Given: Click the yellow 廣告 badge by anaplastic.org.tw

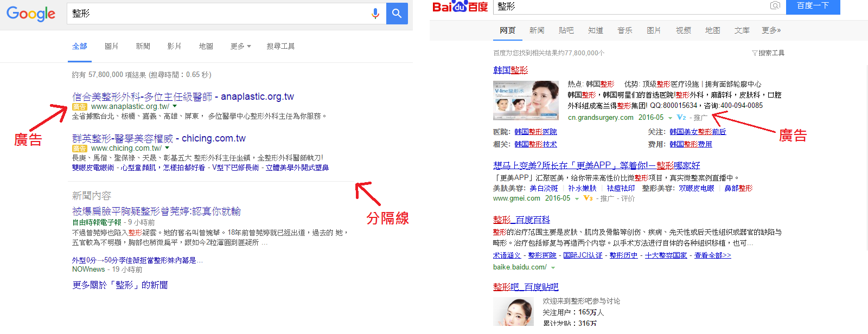Looking at the screenshot, I should tap(80, 107).
